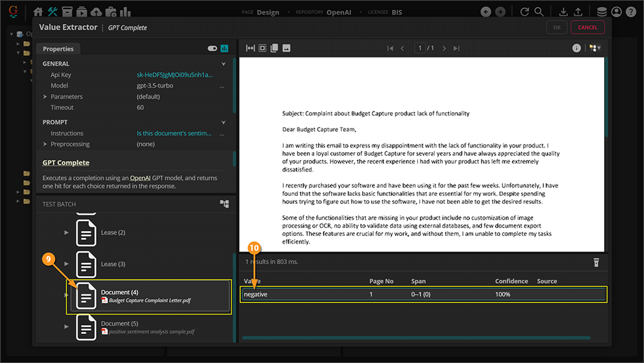Screen dimensions: 644x363
Task: Click the page number input field
Action: 419,48
